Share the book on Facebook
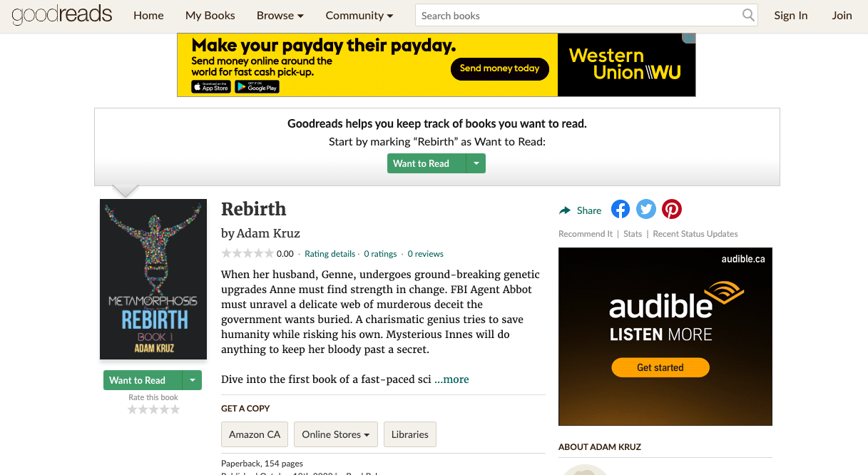This screenshot has width=868, height=475. pyautogui.click(x=621, y=209)
